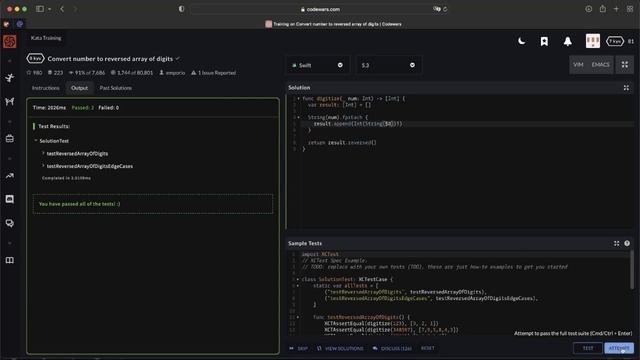Enable EMACS key bindings
640x360 pixels.
point(600,64)
